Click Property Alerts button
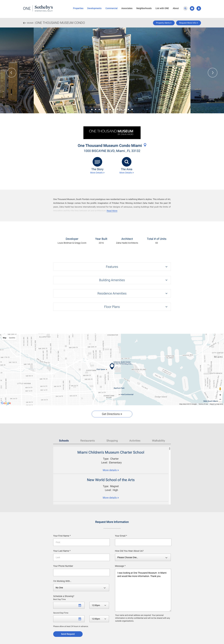This screenshot has height=644, width=224. (164, 23)
